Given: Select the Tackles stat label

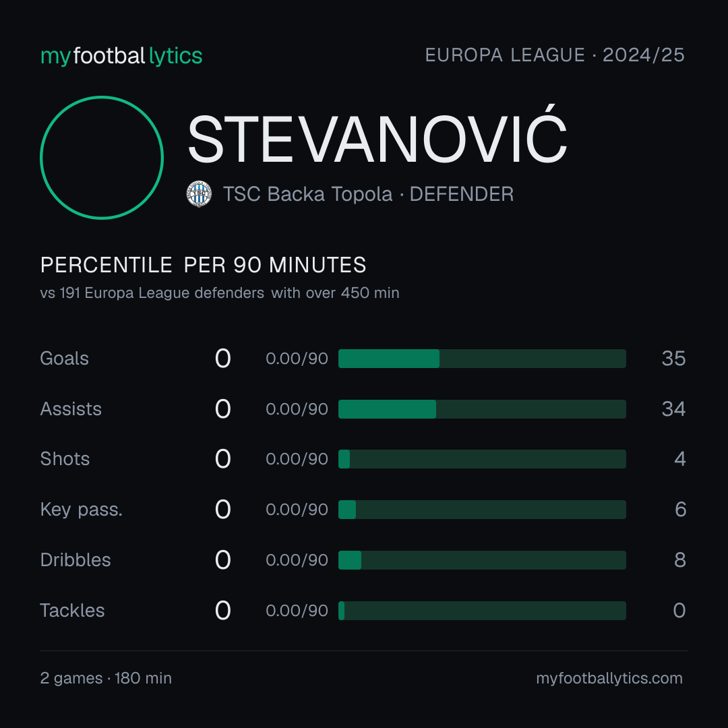Looking at the screenshot, I should (72, 611).
